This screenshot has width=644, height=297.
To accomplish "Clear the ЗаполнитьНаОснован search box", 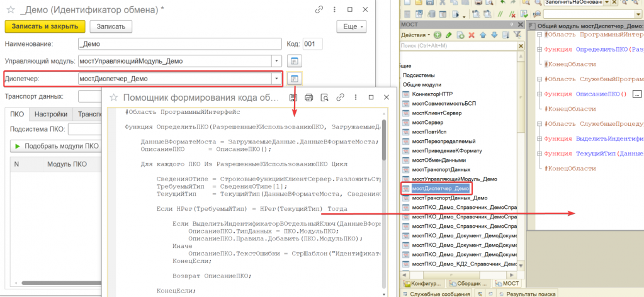I will (614, 3).
